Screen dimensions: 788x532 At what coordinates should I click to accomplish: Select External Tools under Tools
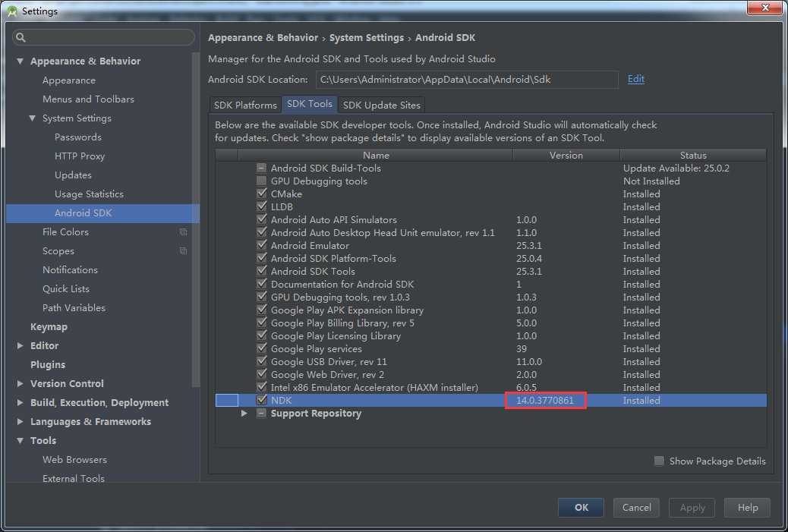(74, 479)
